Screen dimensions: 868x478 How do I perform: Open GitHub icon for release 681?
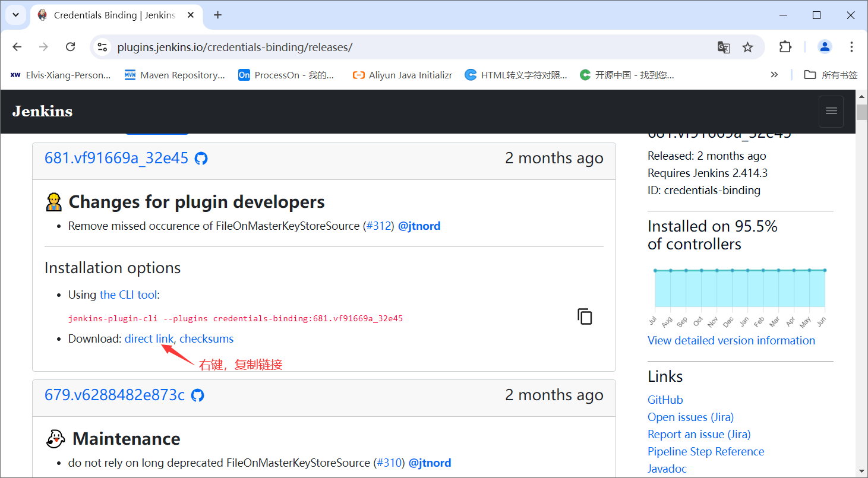(x=201, y=159)
